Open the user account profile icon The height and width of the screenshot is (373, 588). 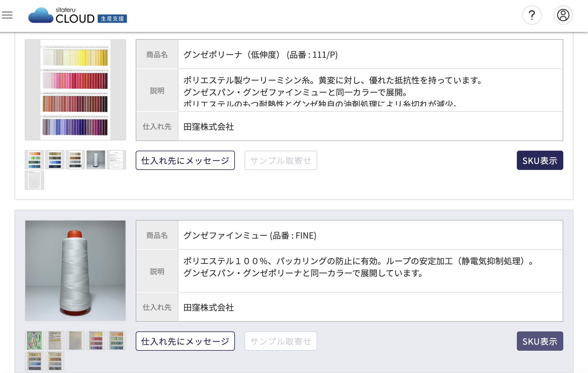pyautogui.click(x=563, y=15)
